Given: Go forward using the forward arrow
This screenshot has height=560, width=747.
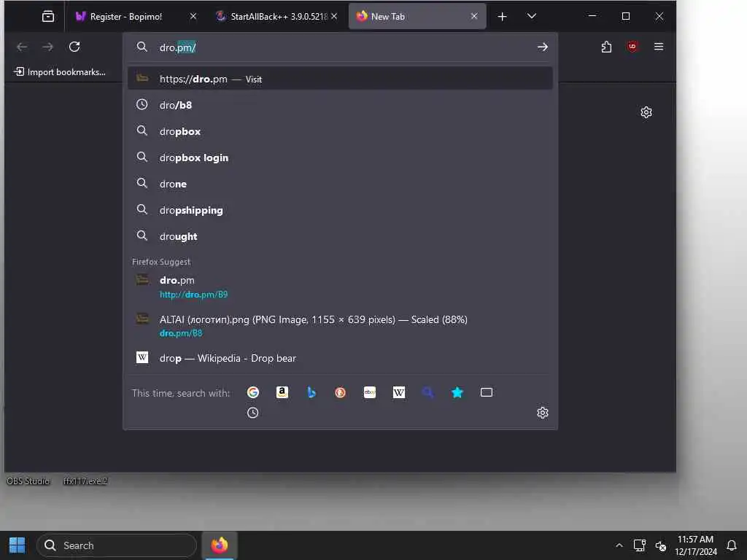Looking at the screenshot, I should (47, 47).
